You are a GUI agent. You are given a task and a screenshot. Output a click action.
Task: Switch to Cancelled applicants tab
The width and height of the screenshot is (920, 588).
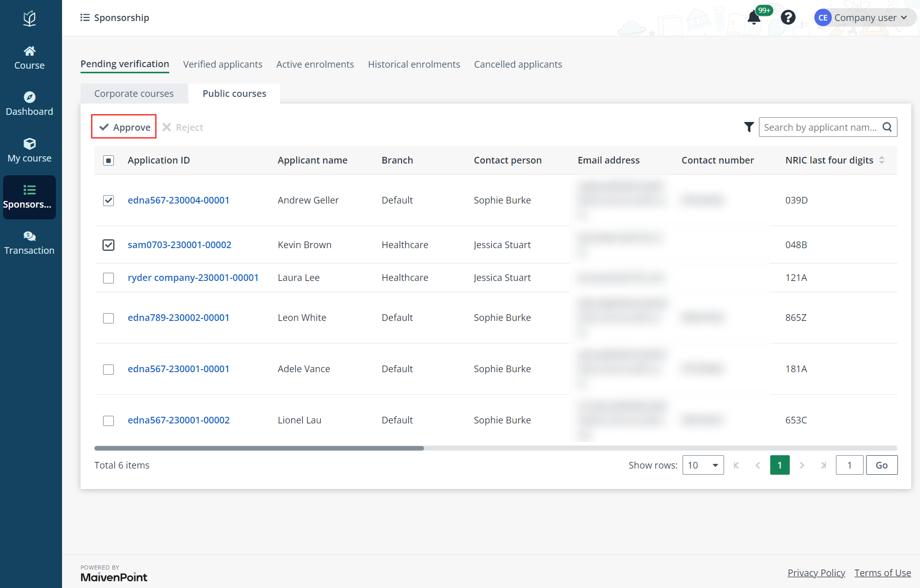coord(518,64)
